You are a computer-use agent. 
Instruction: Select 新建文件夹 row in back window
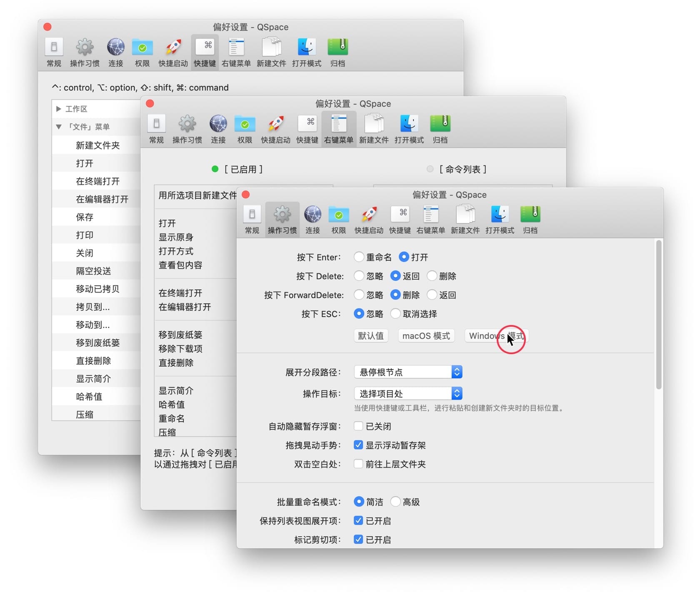tap(96, 145)
